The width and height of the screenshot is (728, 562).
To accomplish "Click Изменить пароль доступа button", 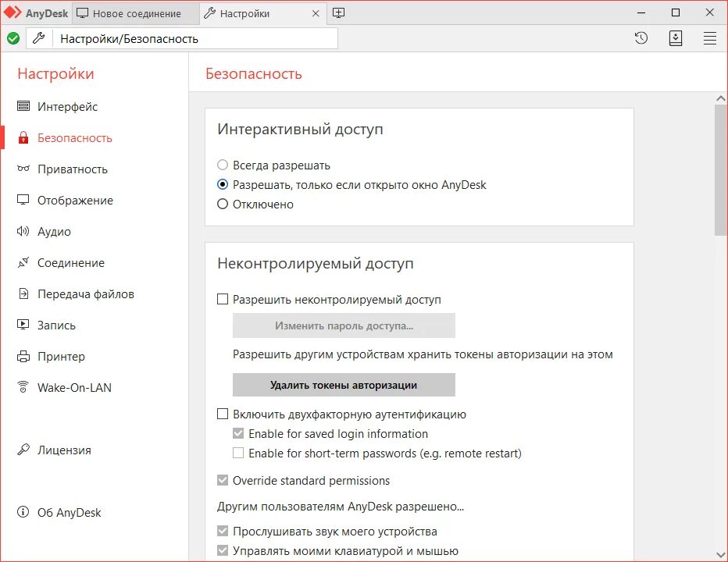I will pyautogui.click(x=344, y=325).
